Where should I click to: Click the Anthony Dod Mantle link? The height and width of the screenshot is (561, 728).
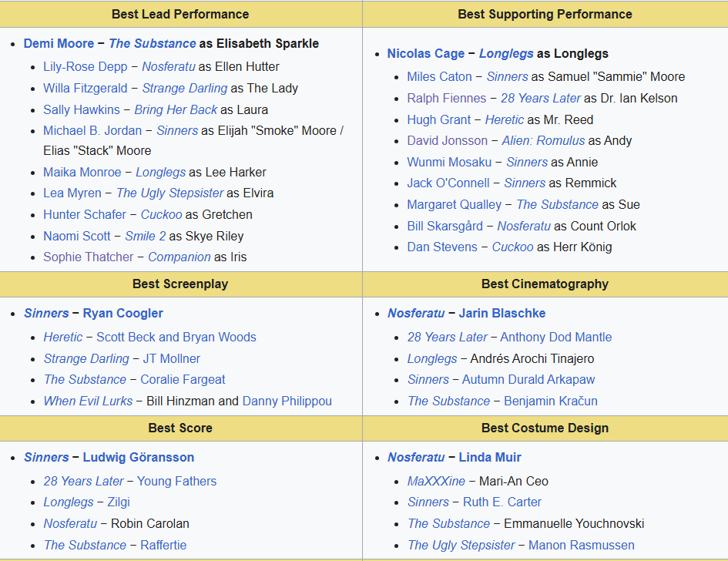click(555, 338)
